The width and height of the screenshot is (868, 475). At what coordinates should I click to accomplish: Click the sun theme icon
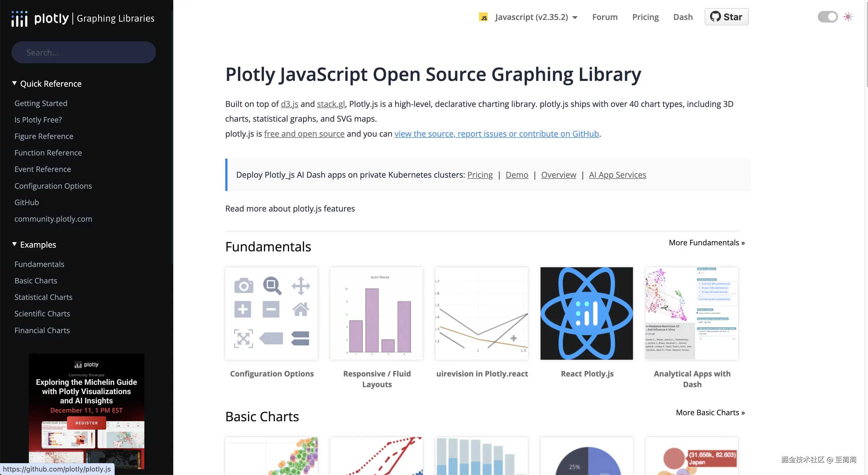click(848, 17)
